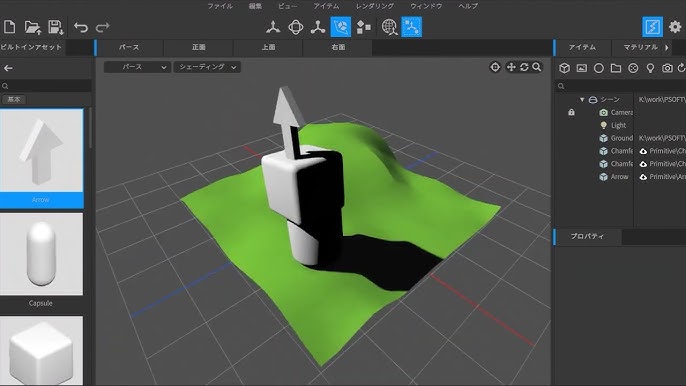Image resolution: width=686 pixels, height=386 pixels.
Task: Open the 編集 menu
Action: [x=255, y=6]
